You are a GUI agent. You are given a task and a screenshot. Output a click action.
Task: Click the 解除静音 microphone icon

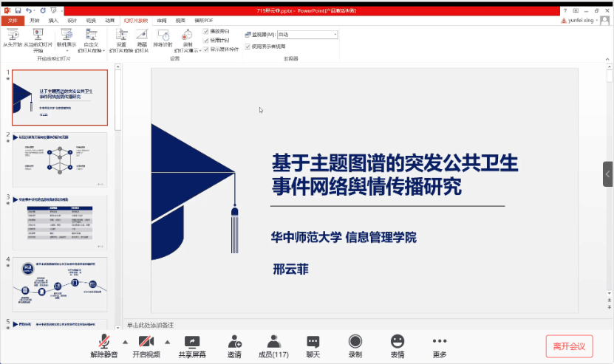click(106, 341)
